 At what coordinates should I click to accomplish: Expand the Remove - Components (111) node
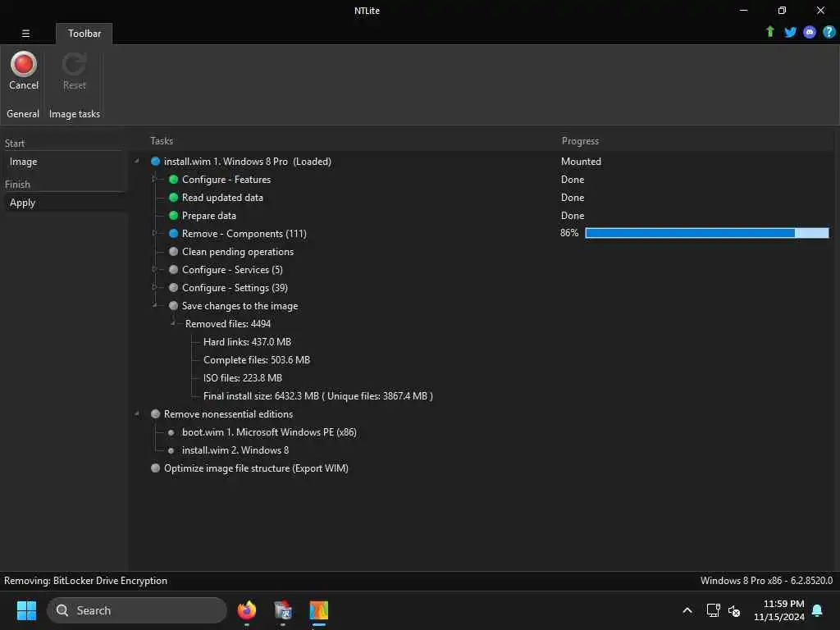pyautogui.click(x=154, y=233)
